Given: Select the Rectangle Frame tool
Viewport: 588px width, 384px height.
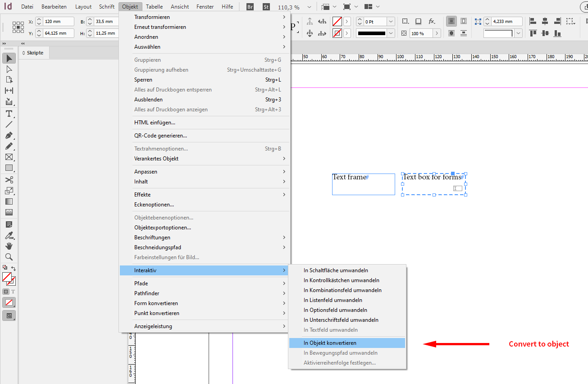Looking at the screenshot, I should click(9, 157).
